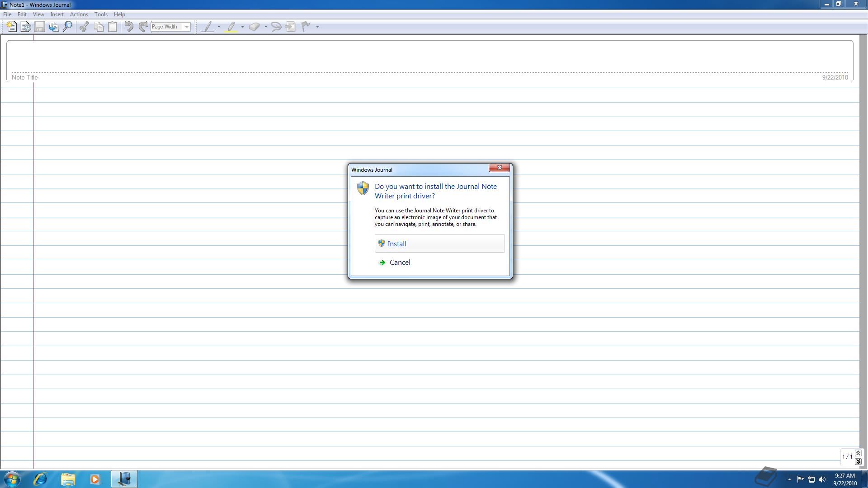Open the Insert menu
This screenshot has height=488, width=868.
click(x=57, y=14)
